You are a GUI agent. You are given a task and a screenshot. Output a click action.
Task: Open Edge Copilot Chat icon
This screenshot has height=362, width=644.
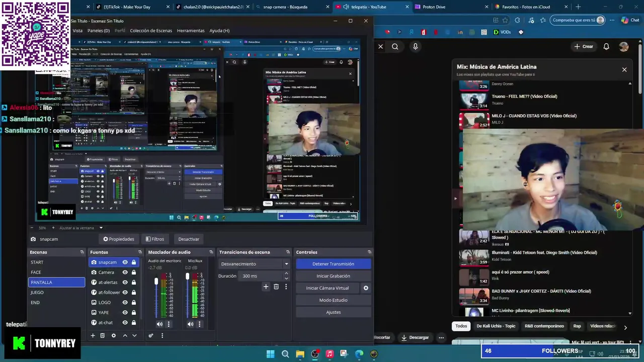coord(630,20)
